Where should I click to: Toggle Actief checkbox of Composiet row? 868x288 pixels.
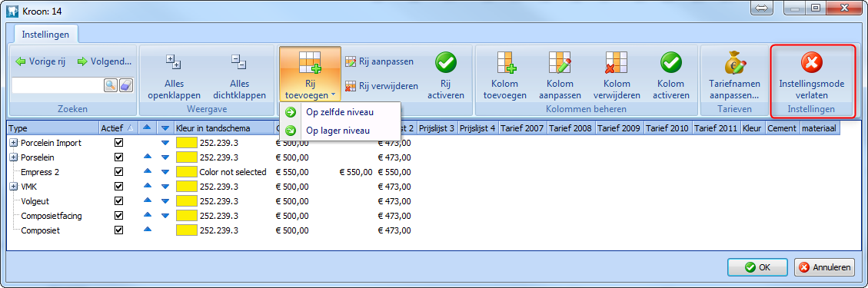118,230
